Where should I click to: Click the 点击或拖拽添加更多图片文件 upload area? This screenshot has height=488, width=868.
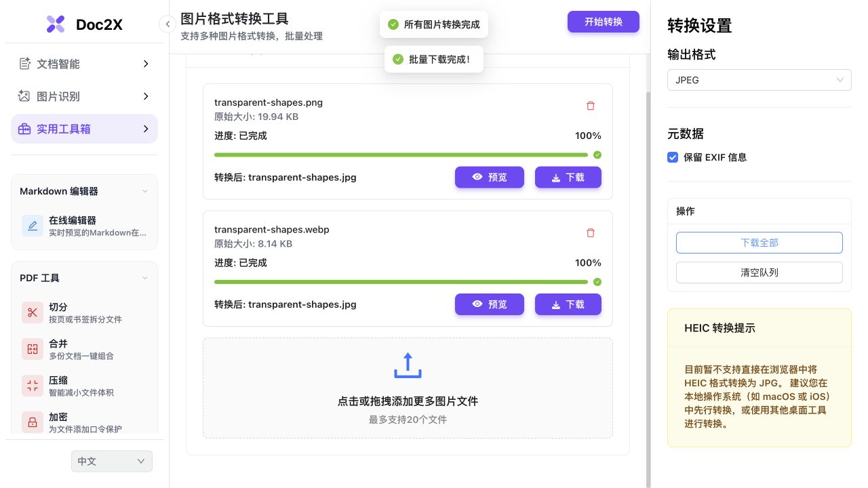pos(408,388)
